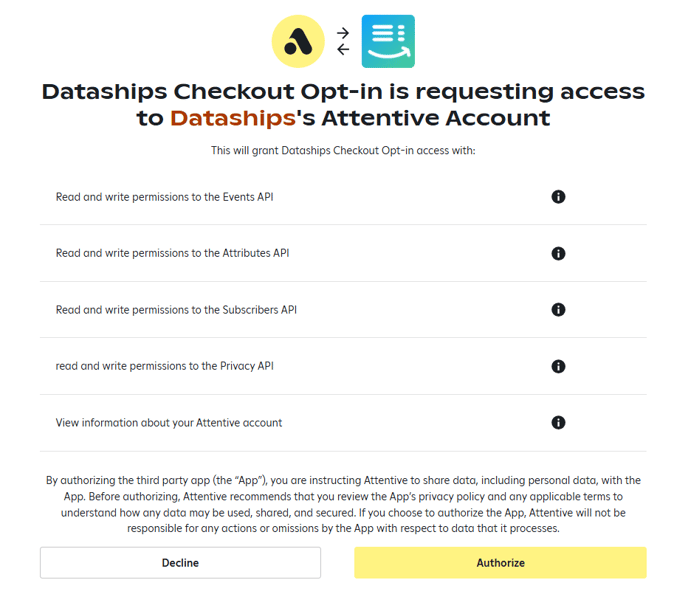
Task: Click info icon for Attentive account information
Action: pyautogui.click(x=558, y=422)
